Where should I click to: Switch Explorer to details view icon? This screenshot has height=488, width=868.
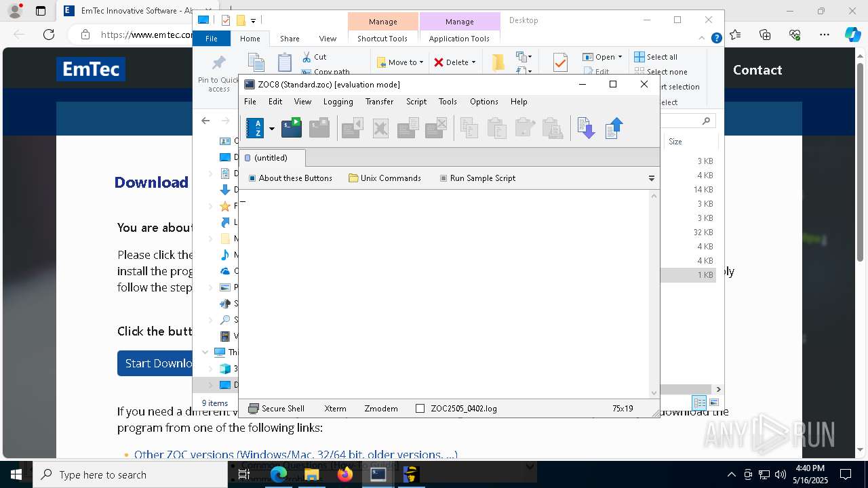699,403
